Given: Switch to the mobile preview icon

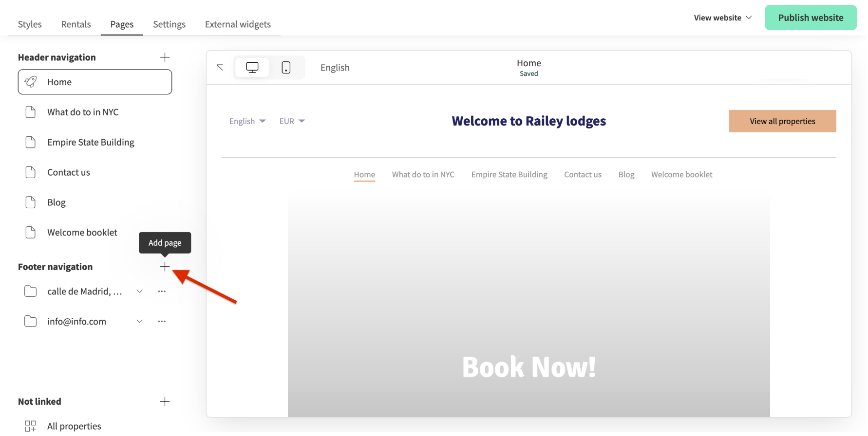Looking at the screenshot, I should click(x=286, y=68).
